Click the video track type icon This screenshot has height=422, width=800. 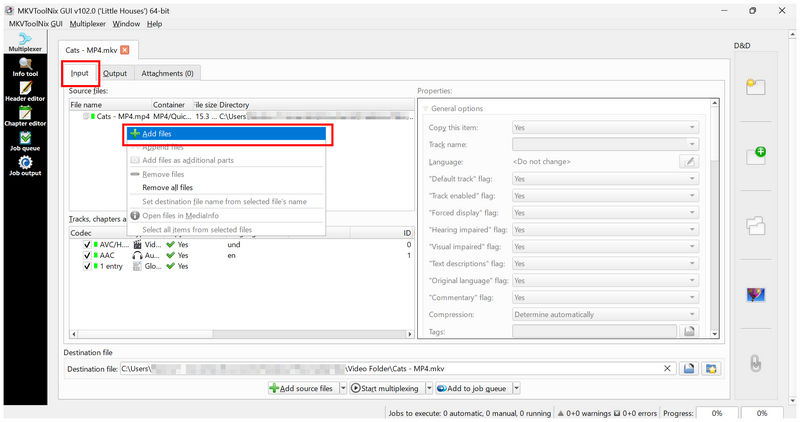137,244
